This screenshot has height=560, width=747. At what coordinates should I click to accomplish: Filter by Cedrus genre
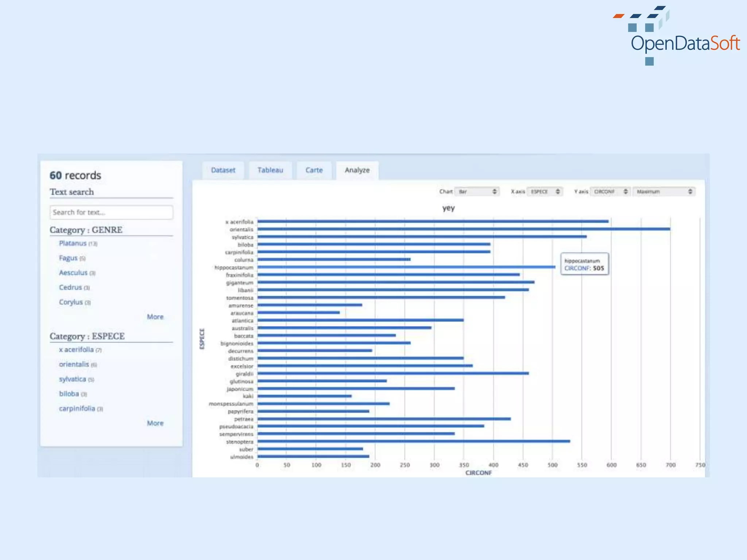click(70, 287)
